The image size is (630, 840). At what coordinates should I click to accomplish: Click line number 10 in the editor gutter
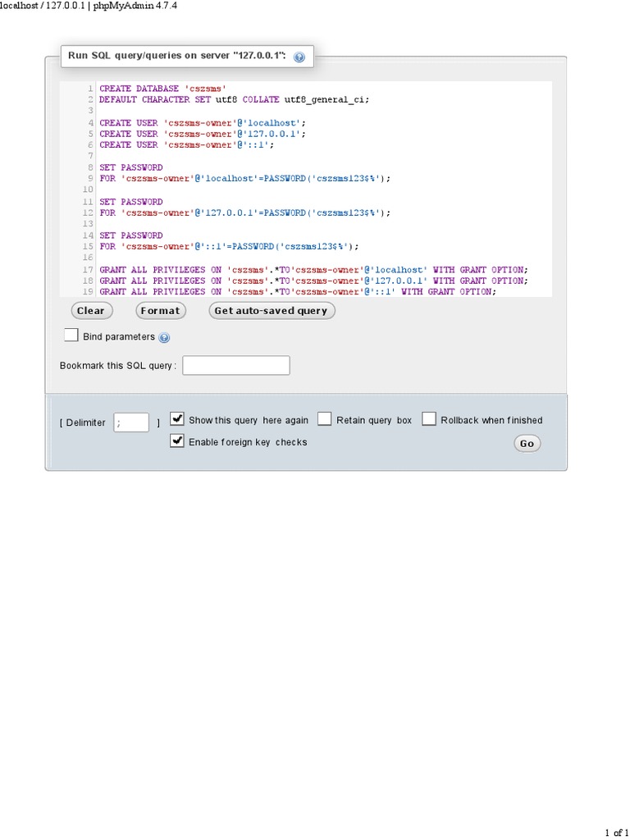tap(88, 189)
